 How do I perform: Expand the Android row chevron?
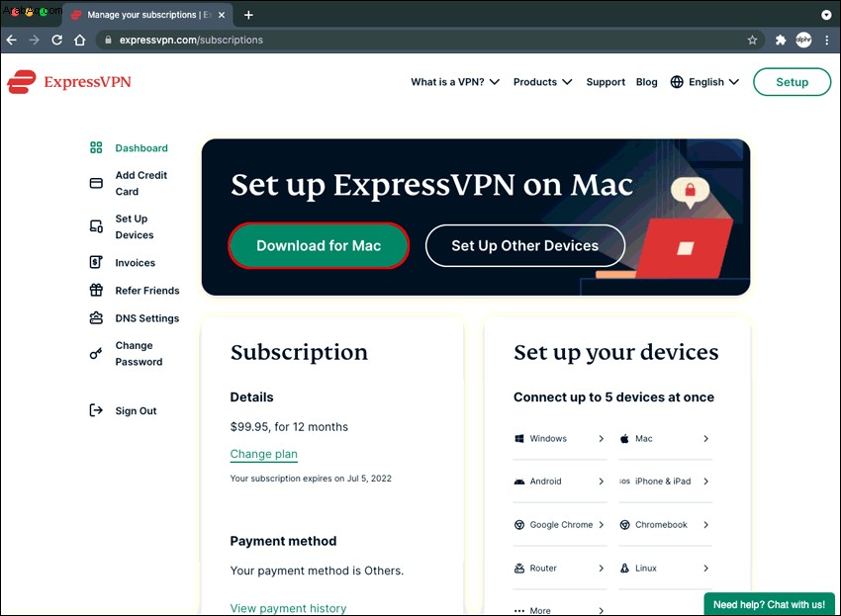point(601,482)
